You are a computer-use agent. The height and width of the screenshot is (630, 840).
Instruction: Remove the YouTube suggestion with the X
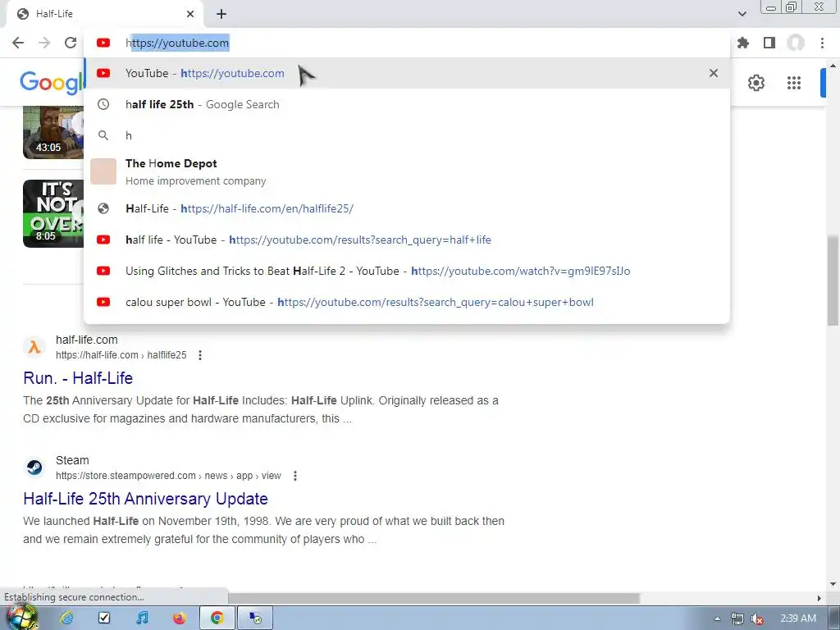pyautogui.click(x=714, y=73)
